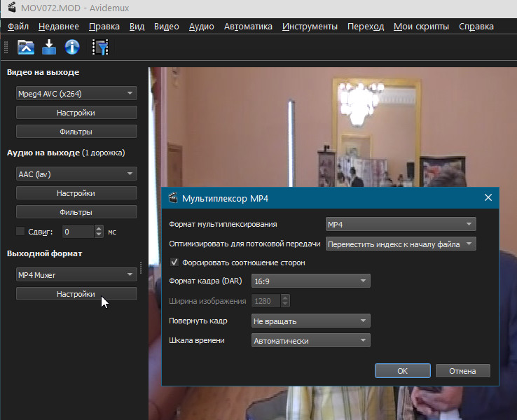Screen dimensions: 517x420
Task: Open the Повернуть кадр dropdown
Action: pyautogui.click(x=310, y=321)
